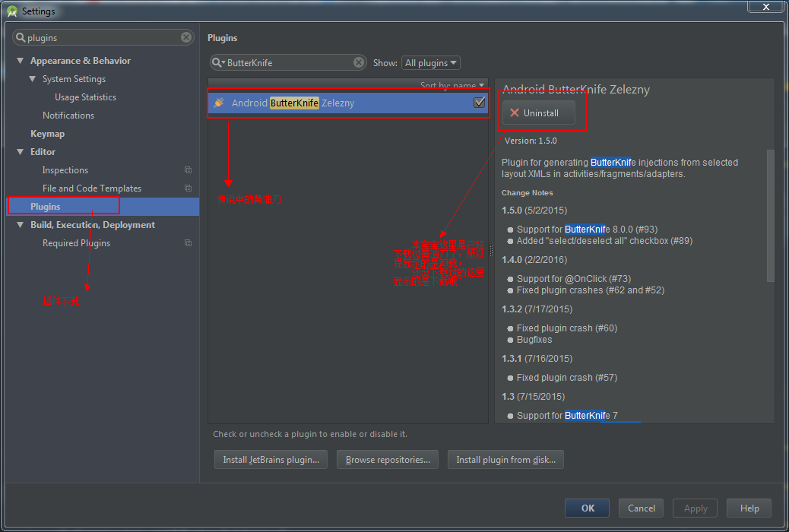789x532 pixels.
Task: Collapse the Build, Execution, Deployment section
Action: 20,225
